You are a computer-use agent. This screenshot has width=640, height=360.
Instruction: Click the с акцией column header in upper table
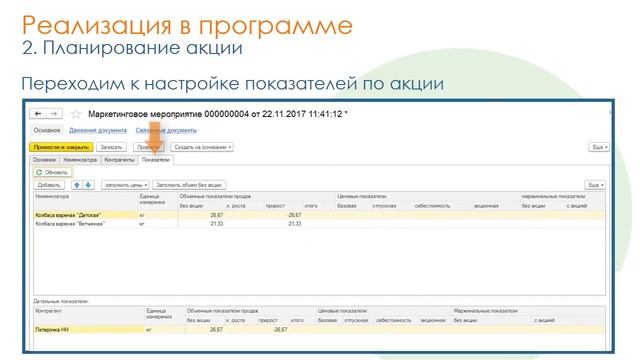click(x=577, y=206)
